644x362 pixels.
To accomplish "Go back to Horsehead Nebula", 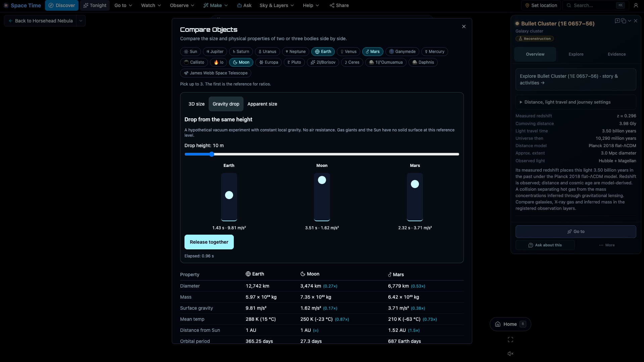I will [41, 21].
